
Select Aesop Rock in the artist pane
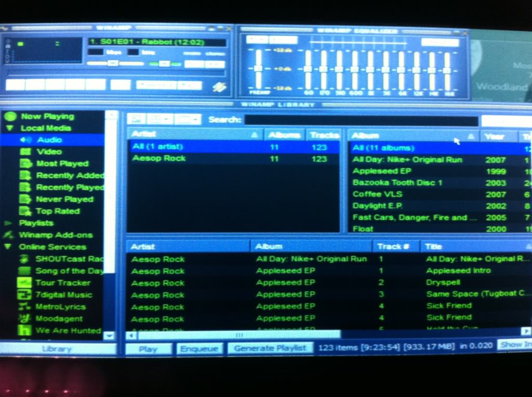pyautogui.click(x=233, y=158)
